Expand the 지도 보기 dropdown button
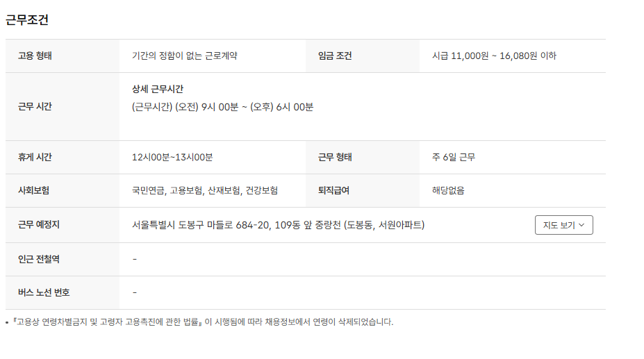The height and width of the screenshot is (359, 644). tap(563, 225)
